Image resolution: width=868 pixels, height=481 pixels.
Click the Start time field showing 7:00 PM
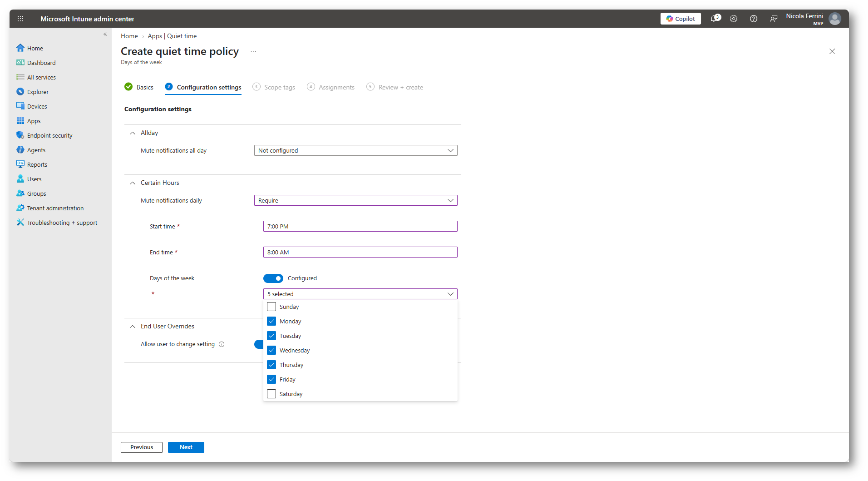click(x=360, y=226)
